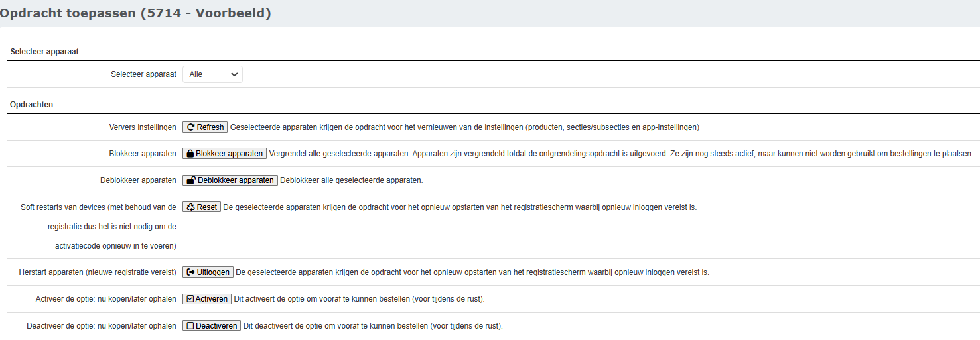Viewport: 980px width, 340px height.
Task: Click the open padlock icon for unblocking devices
Action: [191, 180]
